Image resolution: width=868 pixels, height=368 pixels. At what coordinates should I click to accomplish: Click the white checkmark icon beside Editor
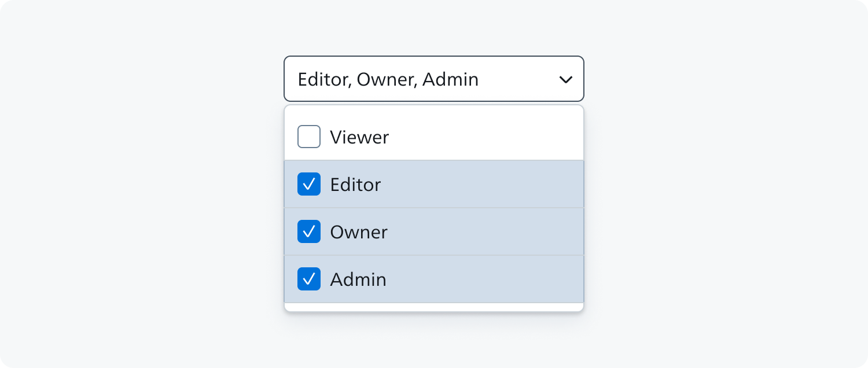(x=309, y=184)
